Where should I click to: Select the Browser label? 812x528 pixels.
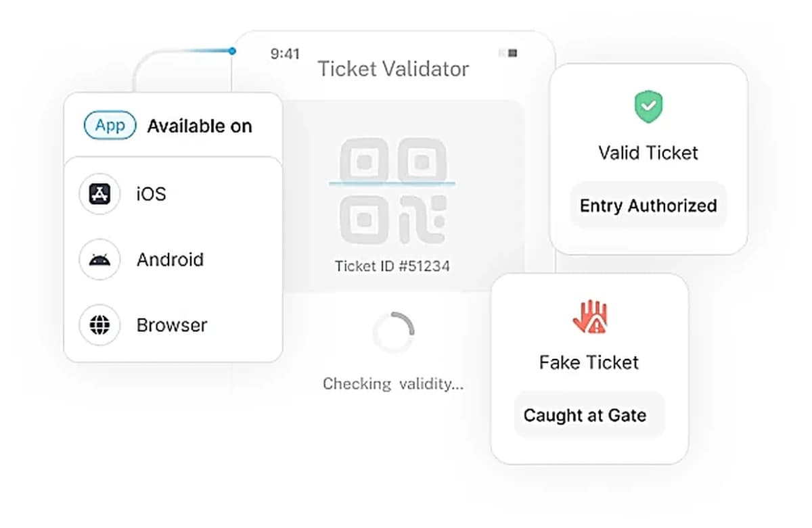click(172, 325)
